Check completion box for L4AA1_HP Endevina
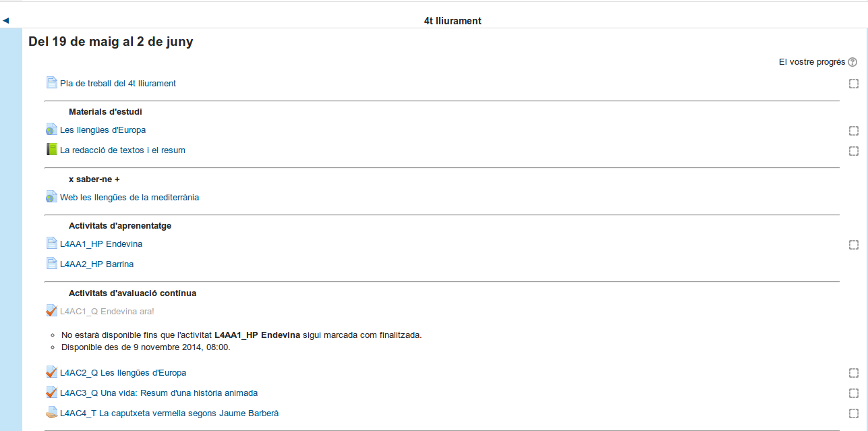868x431 pixels. tap(853, 245)
